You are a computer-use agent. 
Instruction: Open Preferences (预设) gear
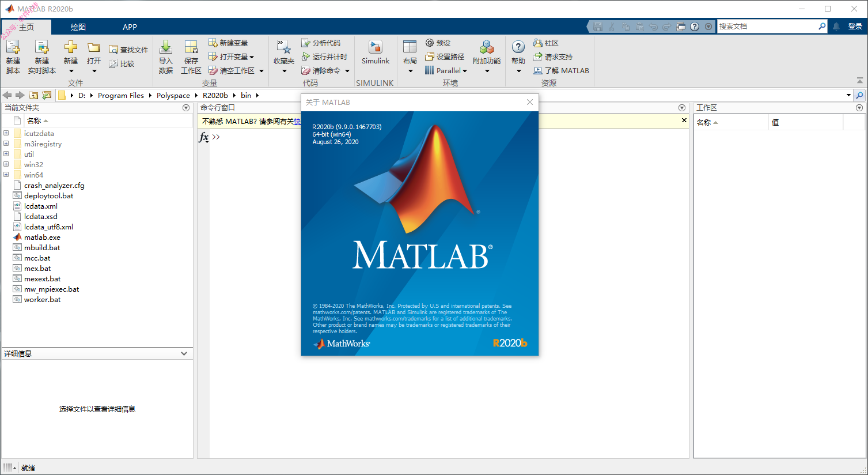(x=438, y=43)
